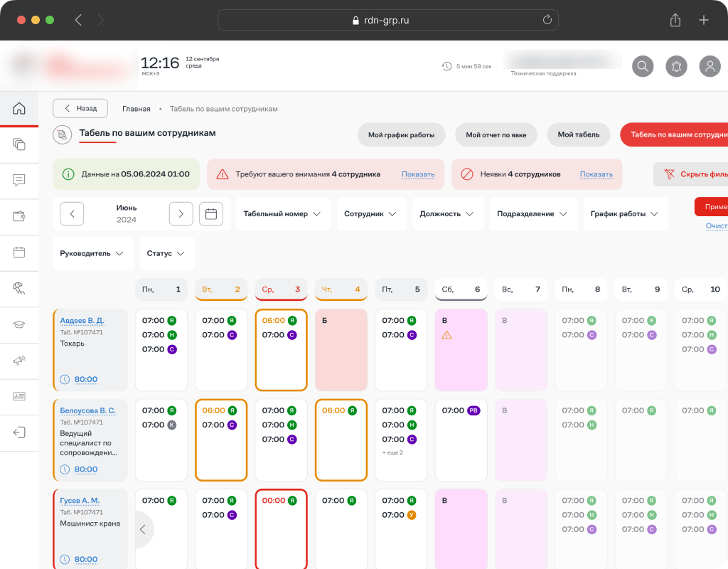Open the notifications bell icon
Image resolution: width=728 pixels, height=569 pixels.
[x=676, y=66]
